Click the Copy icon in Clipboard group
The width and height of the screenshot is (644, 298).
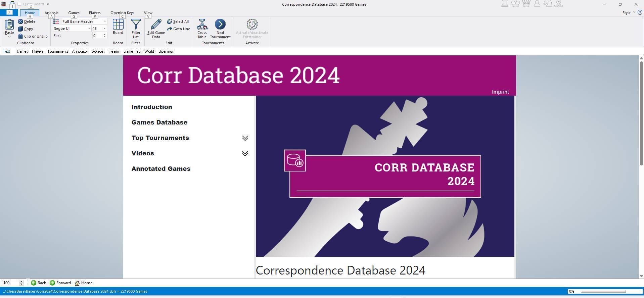pos(20,29)
